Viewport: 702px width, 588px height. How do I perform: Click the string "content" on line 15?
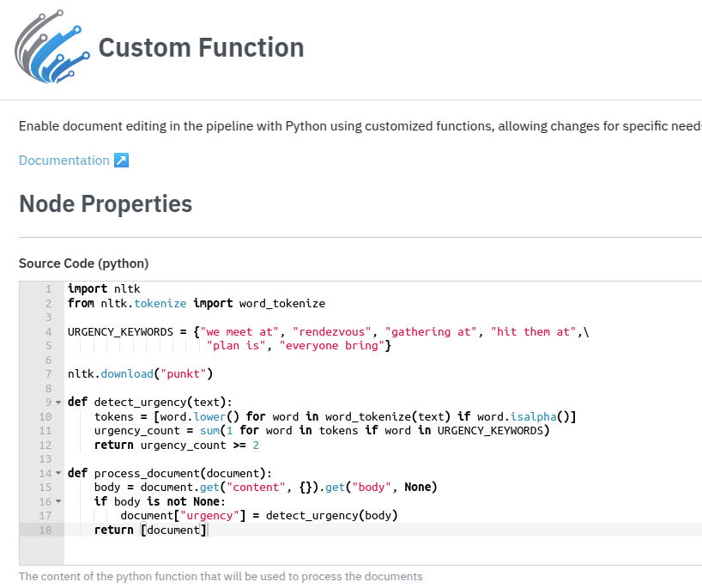click(256, 488)
